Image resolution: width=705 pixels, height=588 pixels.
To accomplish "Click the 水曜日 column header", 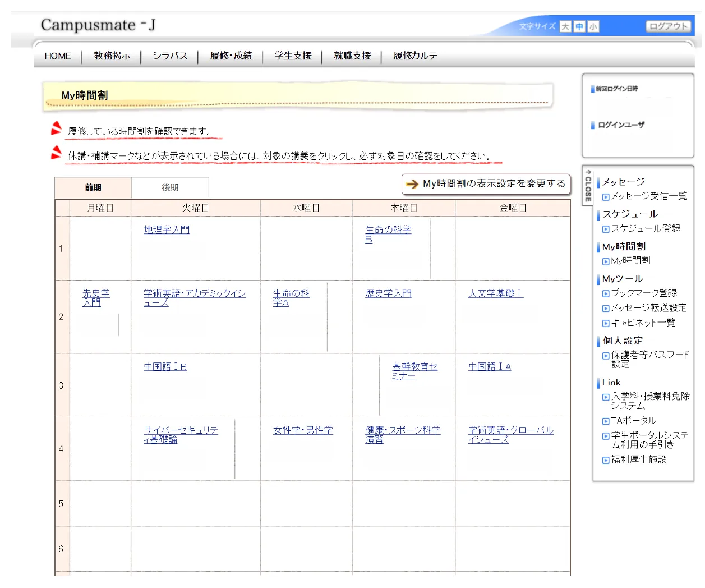I will click(x=306, y=208).
